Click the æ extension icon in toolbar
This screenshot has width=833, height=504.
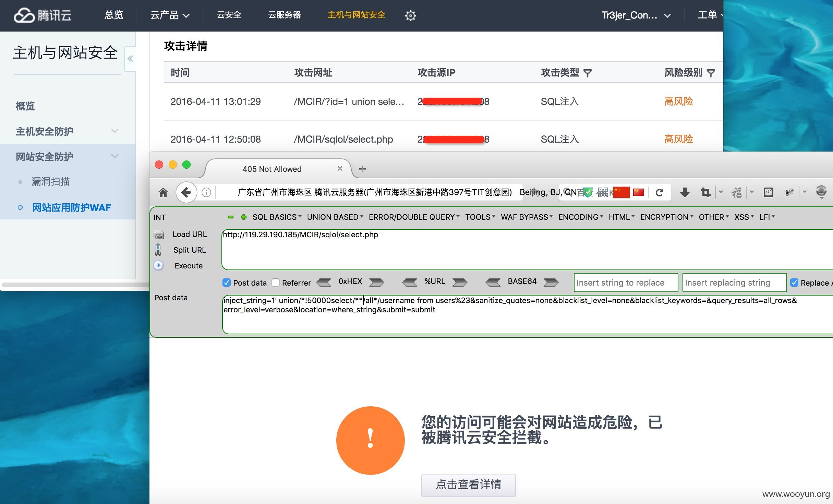(768, 192)
